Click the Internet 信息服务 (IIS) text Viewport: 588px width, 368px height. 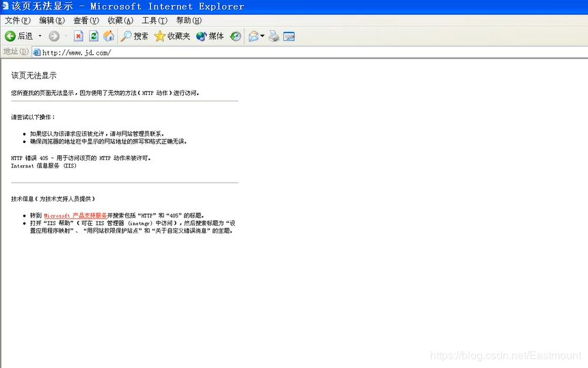(x=44, y=166)
